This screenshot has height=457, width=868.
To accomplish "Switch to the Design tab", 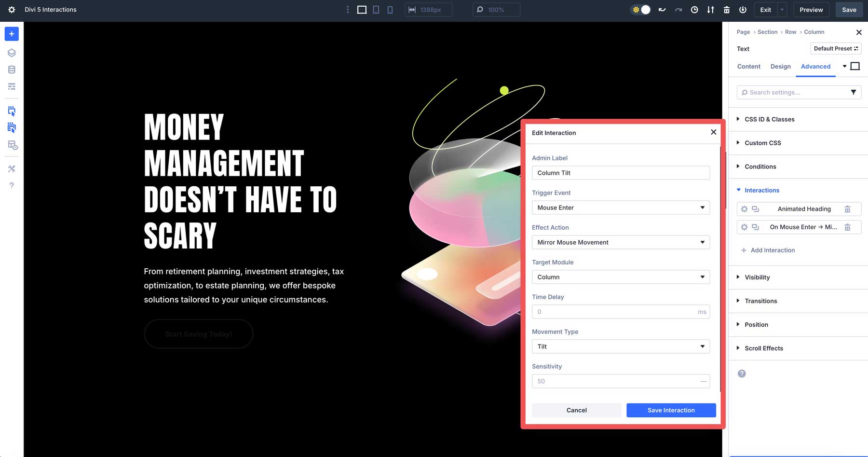I will pos(780,66).
